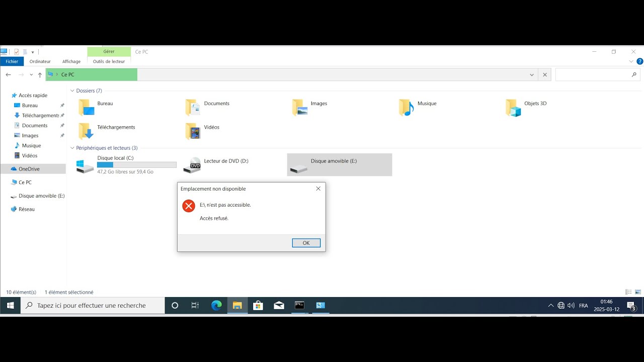The height and width of the screenshot is (362, 644).
Task: Open the Outils de lecteur tab
Action: pyautogui.click(x=109, y=61)
